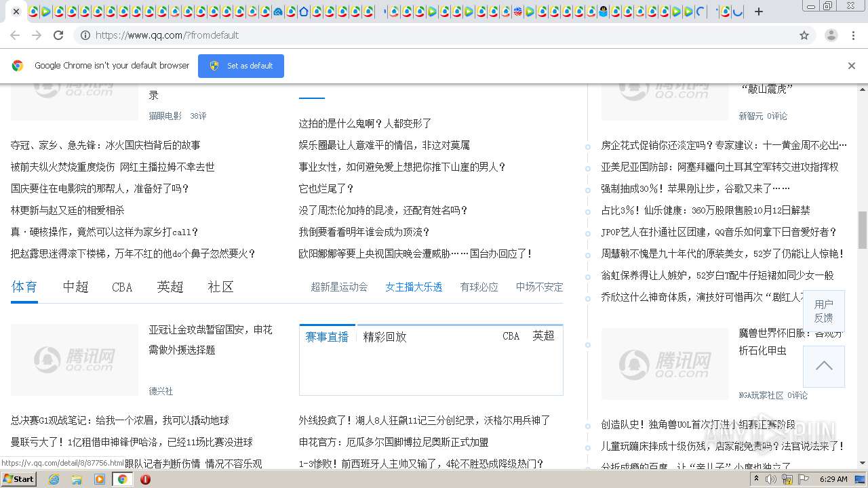
Task: Close the first browser tab
Action: click(x=16, y=12)
